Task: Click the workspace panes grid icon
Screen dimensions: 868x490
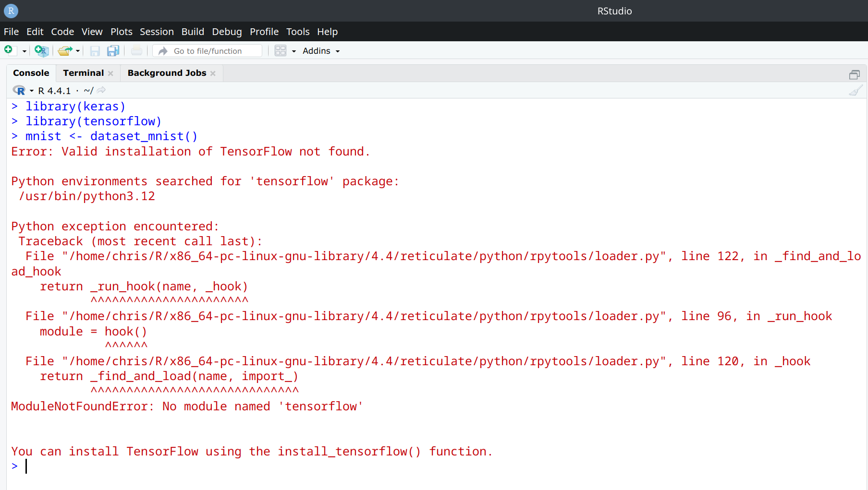Action: click(x=281, y=50)
